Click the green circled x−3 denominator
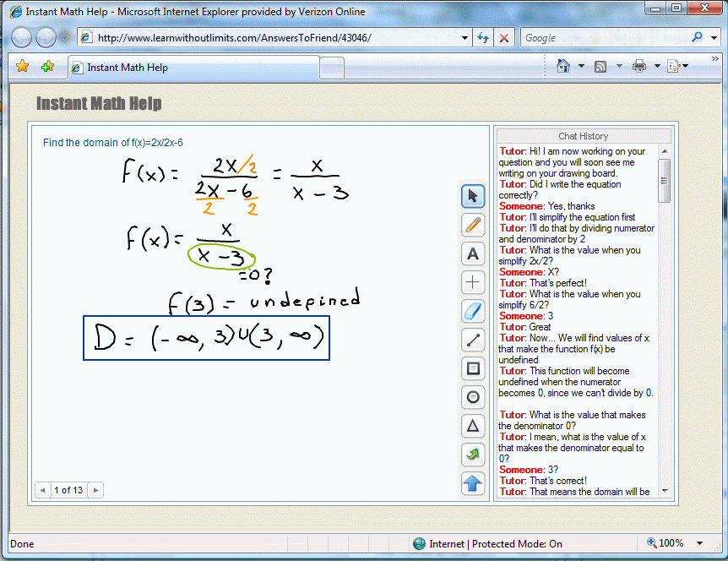The height and width of the screenshot is (561, 728). (221, 257)
